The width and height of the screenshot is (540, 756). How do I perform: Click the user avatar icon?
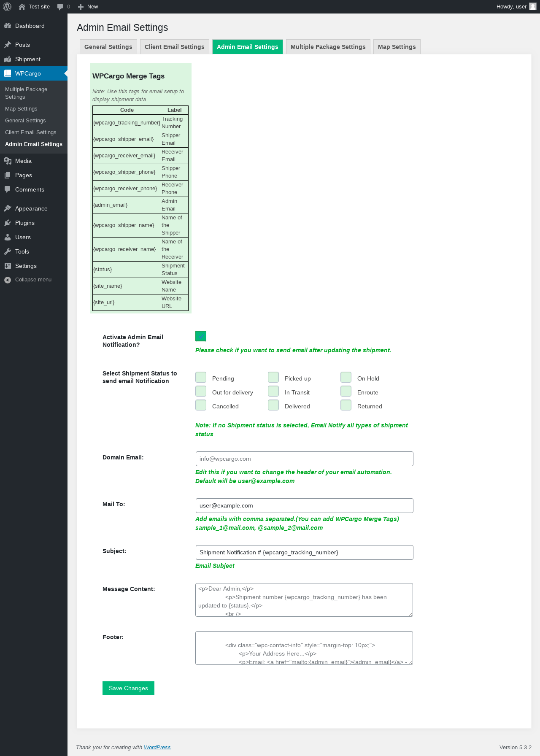point(533,6)
